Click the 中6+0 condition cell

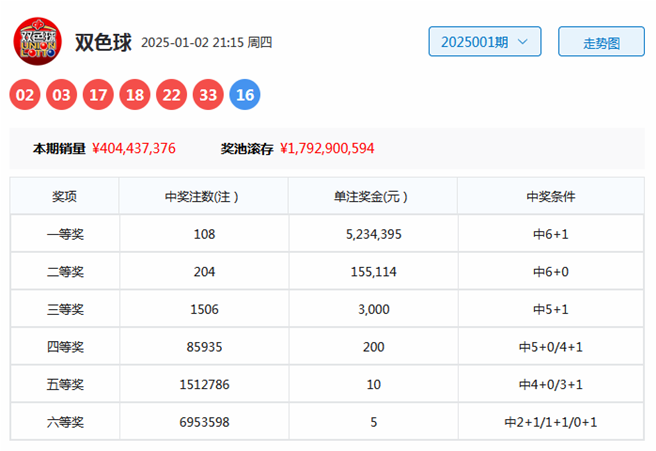coord(551,272)
